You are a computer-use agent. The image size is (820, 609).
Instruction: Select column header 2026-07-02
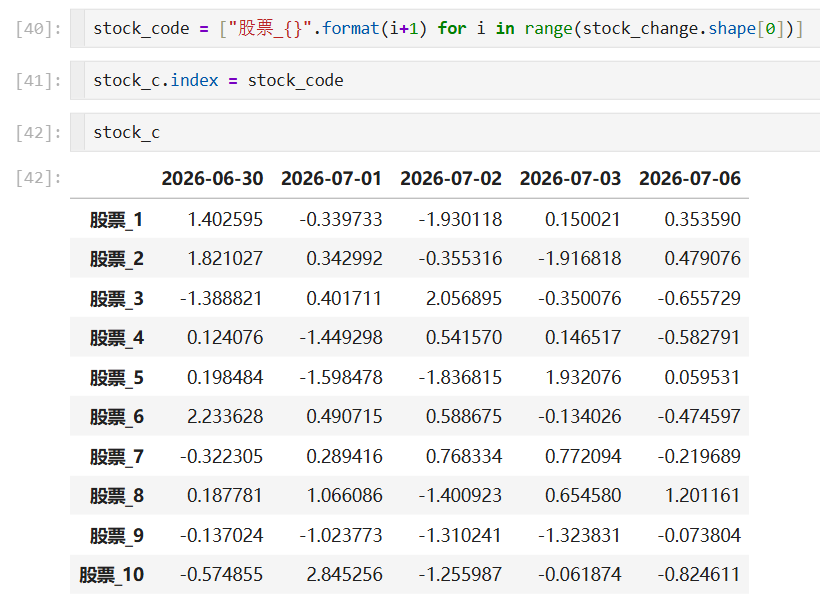[x=451, y=179]
